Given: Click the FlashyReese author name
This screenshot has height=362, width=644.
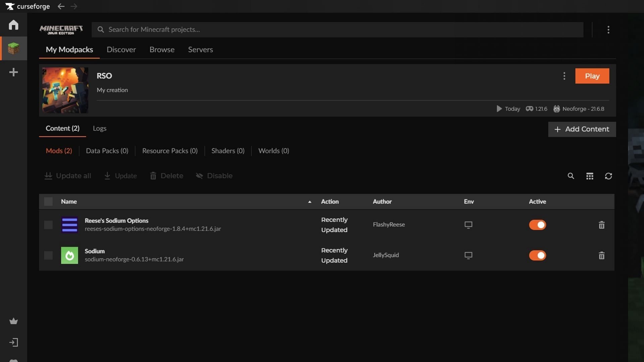Looking at the screenshot, I should tap(389, 225).
